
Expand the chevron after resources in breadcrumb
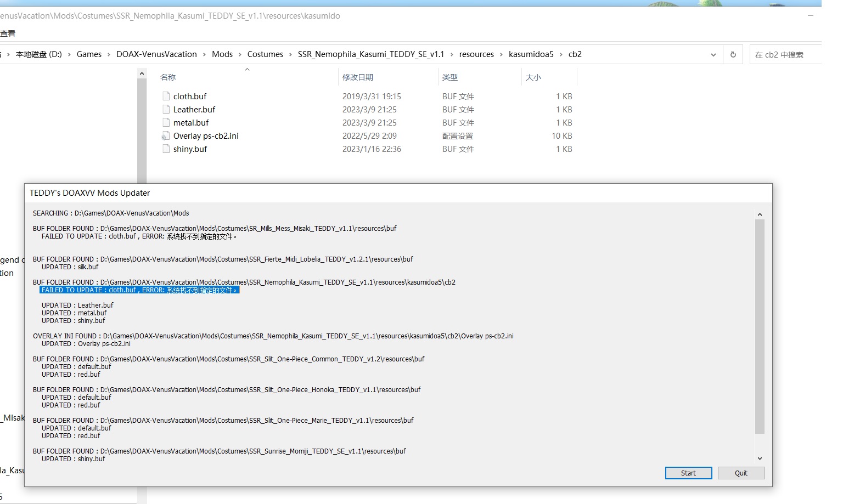[x=501, y=54]
